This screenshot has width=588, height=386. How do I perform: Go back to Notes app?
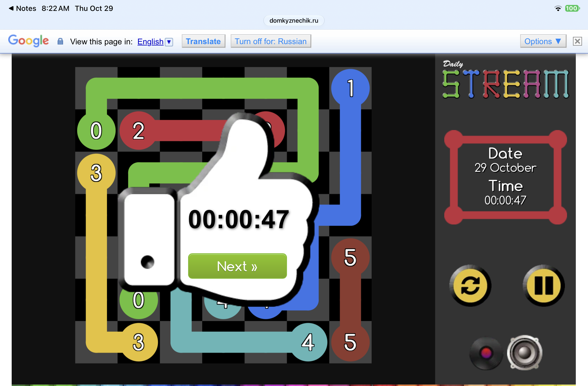[x=23, y=8]
